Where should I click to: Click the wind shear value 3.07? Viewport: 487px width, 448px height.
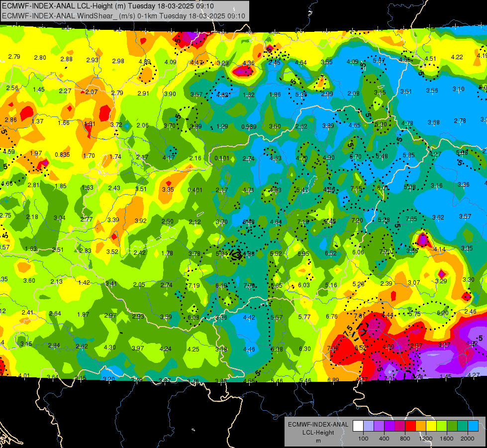pyautogui.click(x=414, y=283)
